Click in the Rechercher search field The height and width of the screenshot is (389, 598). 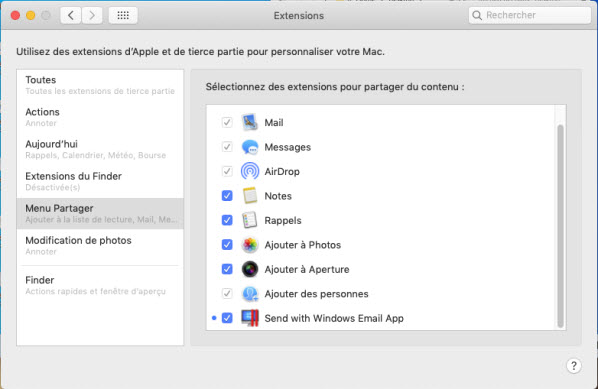click(530, 15)
